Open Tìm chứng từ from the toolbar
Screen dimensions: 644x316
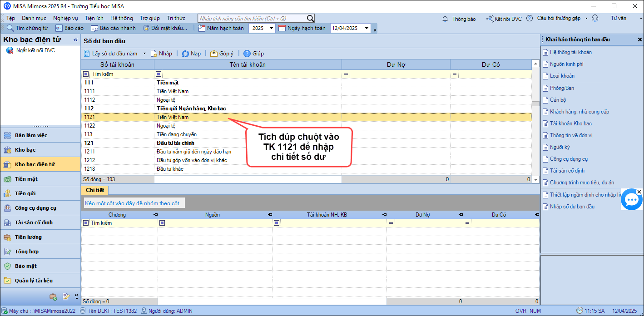(x=27, y=28)
